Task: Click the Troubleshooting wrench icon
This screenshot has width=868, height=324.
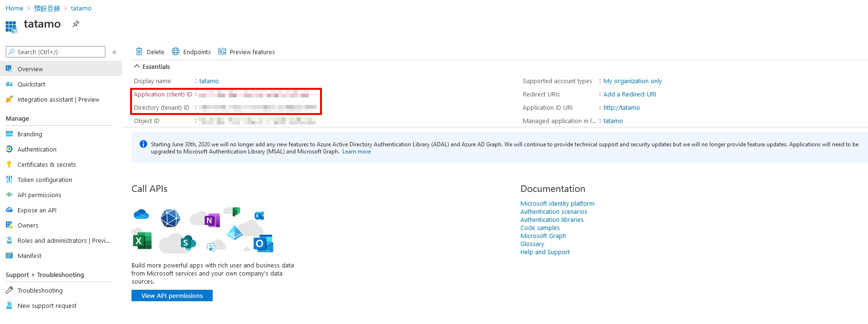Action: click(9, 290)
